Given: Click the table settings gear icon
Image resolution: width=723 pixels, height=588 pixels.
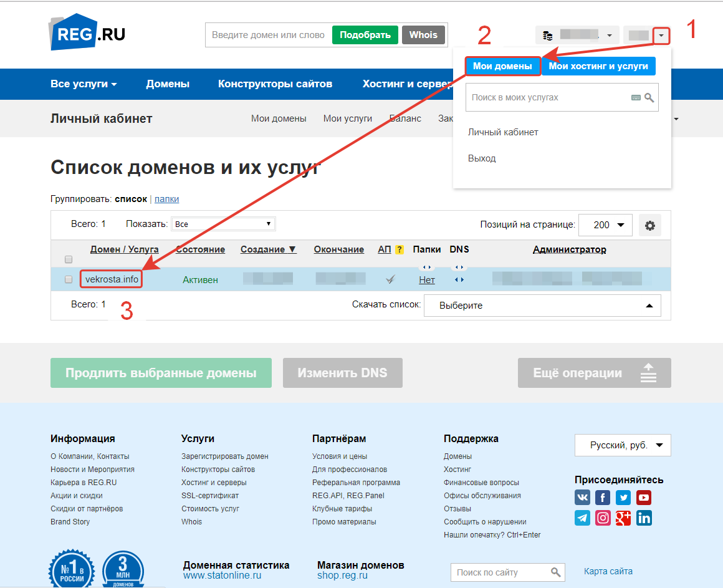Looking at the screenshot, I should 649,226.
